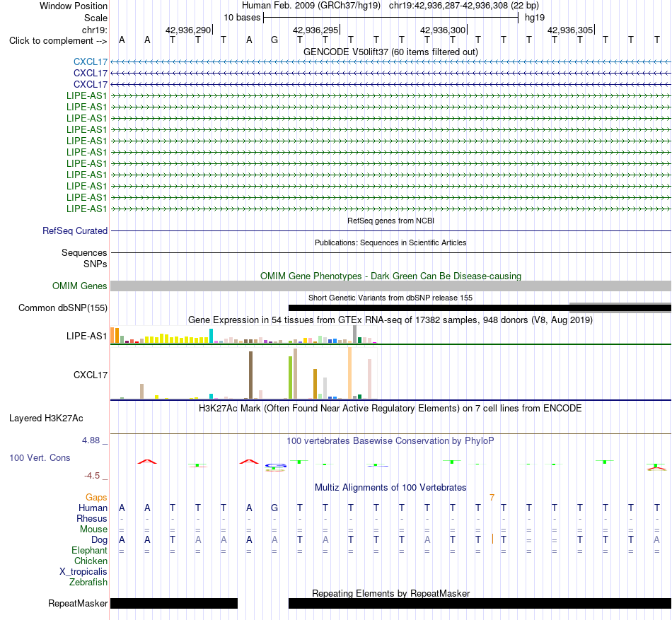Click the cyan bar in LIPE-AS1 expression chart

pos(211,336)
